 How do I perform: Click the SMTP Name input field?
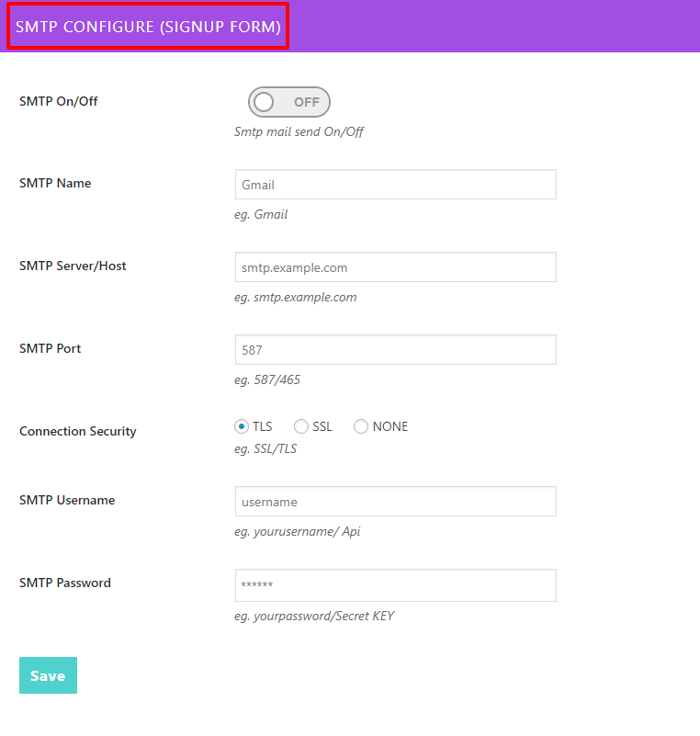(x=395, y=185)
